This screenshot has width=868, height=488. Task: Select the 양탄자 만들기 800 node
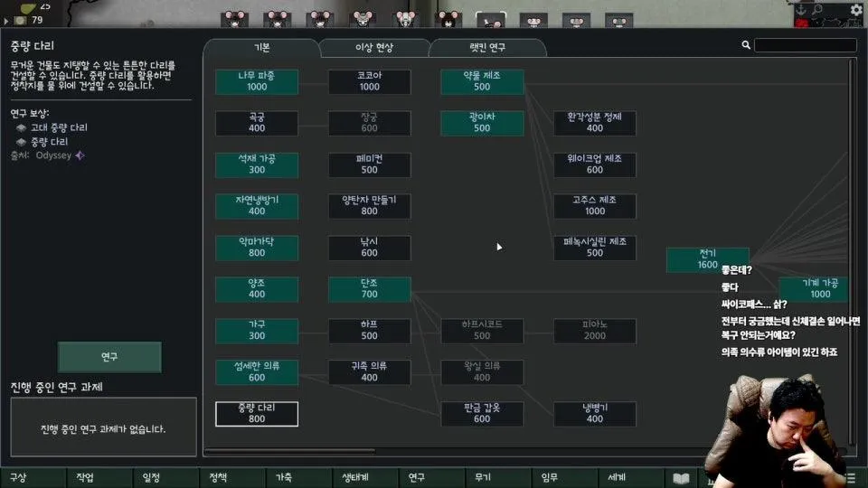click(x=369, y=206)
